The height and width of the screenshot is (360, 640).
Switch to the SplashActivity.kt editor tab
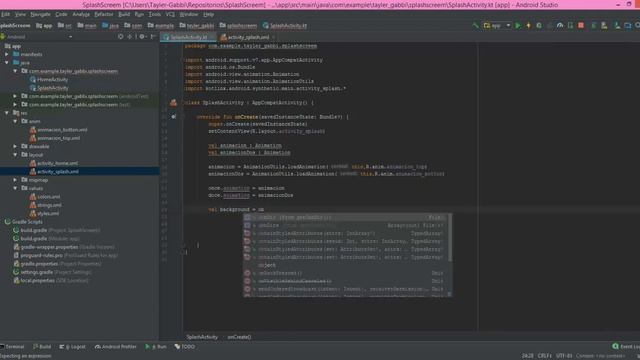click(x=188, y=37)
